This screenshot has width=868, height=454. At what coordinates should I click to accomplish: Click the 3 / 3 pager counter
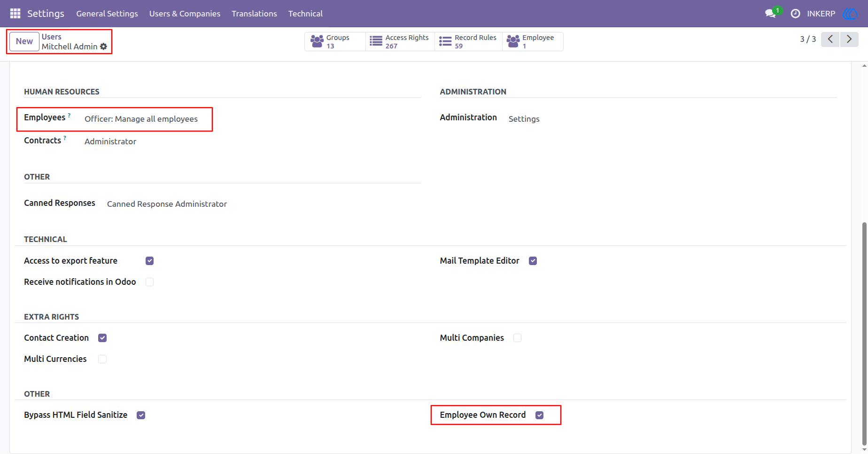pos(808,39)
